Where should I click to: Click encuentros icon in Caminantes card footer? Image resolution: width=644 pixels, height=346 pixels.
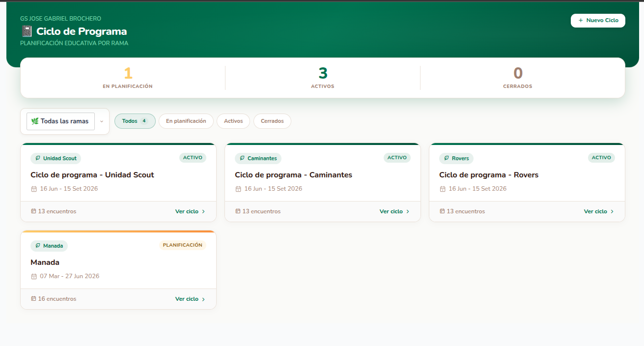[x=238, y=211]
